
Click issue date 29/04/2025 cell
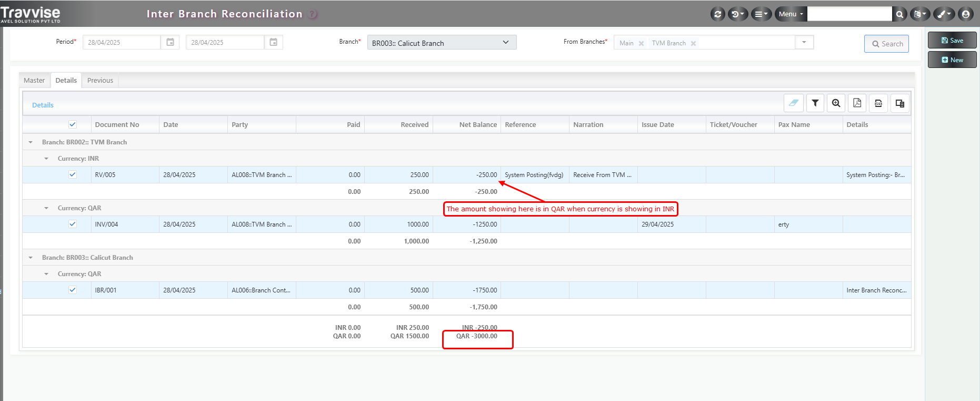[672, 224]
